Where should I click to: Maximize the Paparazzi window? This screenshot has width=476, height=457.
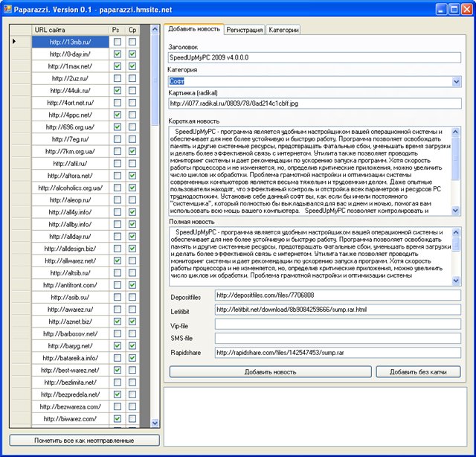click(454, 10)
